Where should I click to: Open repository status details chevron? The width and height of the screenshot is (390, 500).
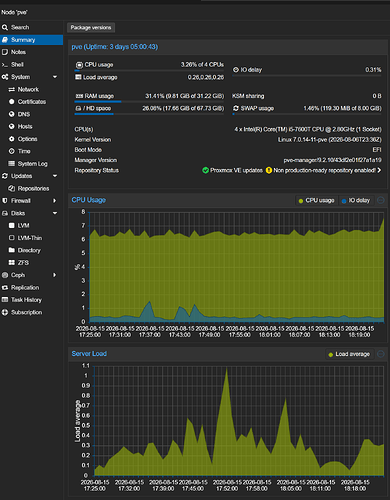click(x=379, y=170)
